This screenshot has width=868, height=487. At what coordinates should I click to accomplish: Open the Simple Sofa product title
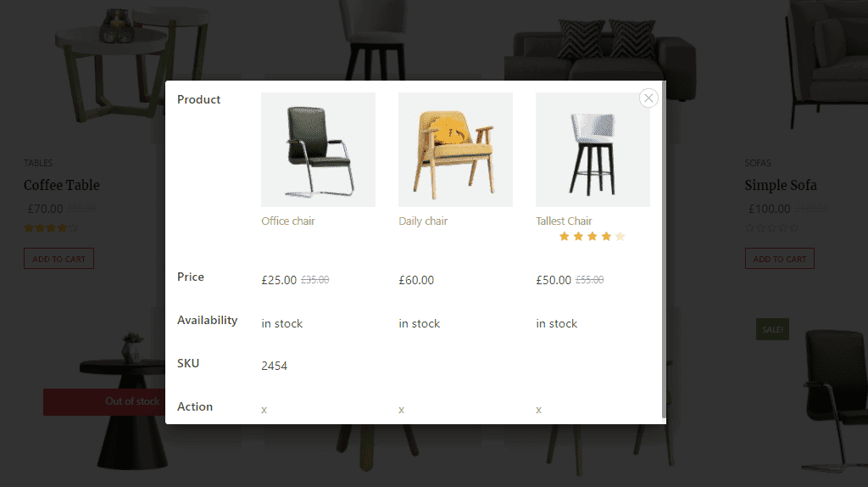780,185
